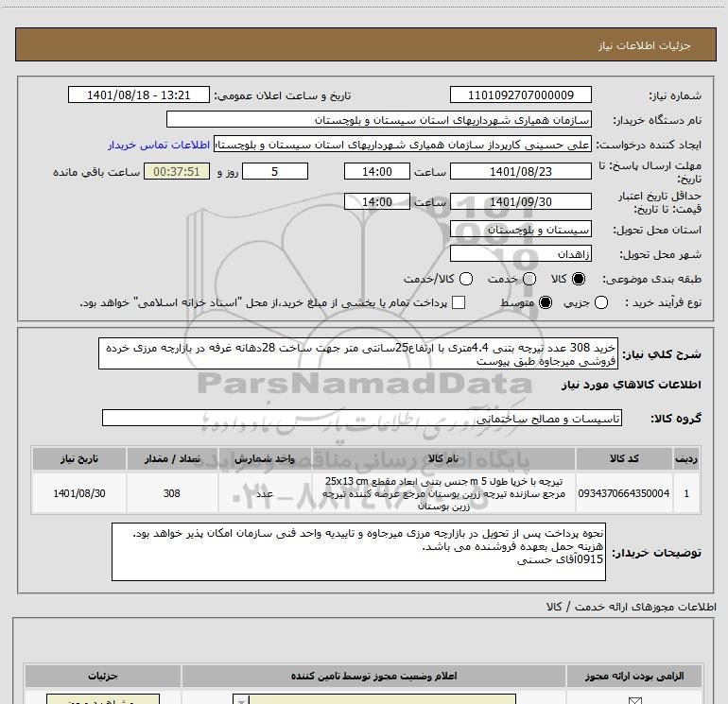Click the delivery province field سیستان و بلوچستان
The height and width of the screenshot is (704, 728).
[x=520, y=230]
